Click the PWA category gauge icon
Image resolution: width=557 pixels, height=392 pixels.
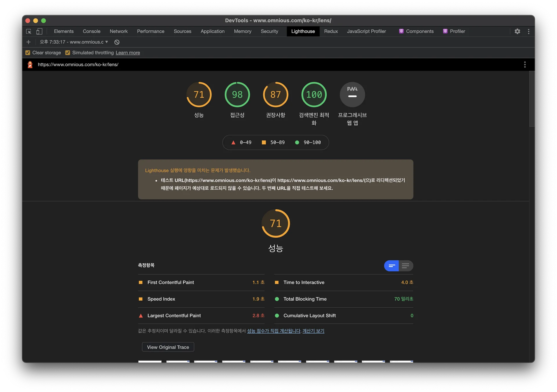pos(352,95)
